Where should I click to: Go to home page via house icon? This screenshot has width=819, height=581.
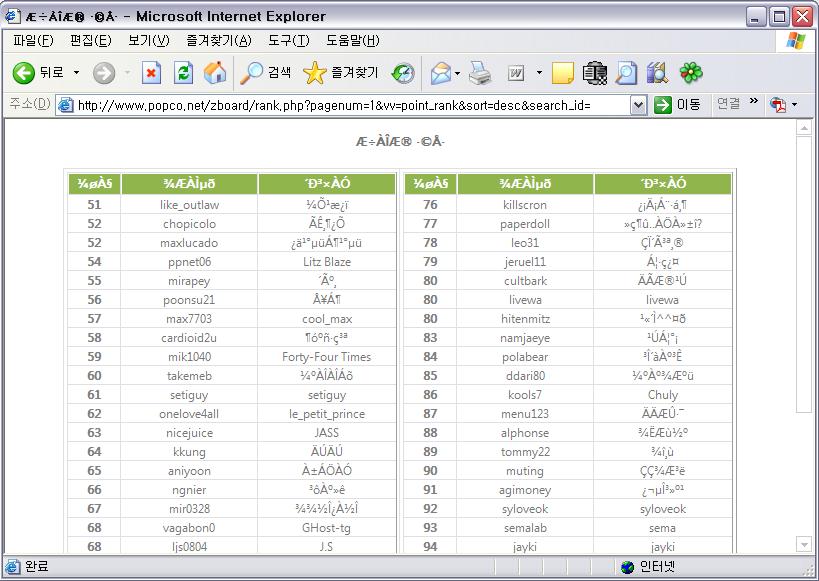215,73
